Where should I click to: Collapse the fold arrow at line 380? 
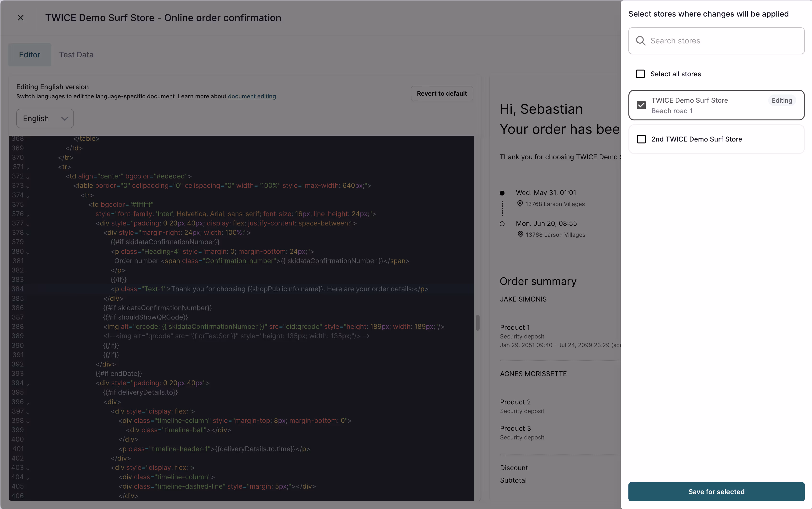coord(28,253)
